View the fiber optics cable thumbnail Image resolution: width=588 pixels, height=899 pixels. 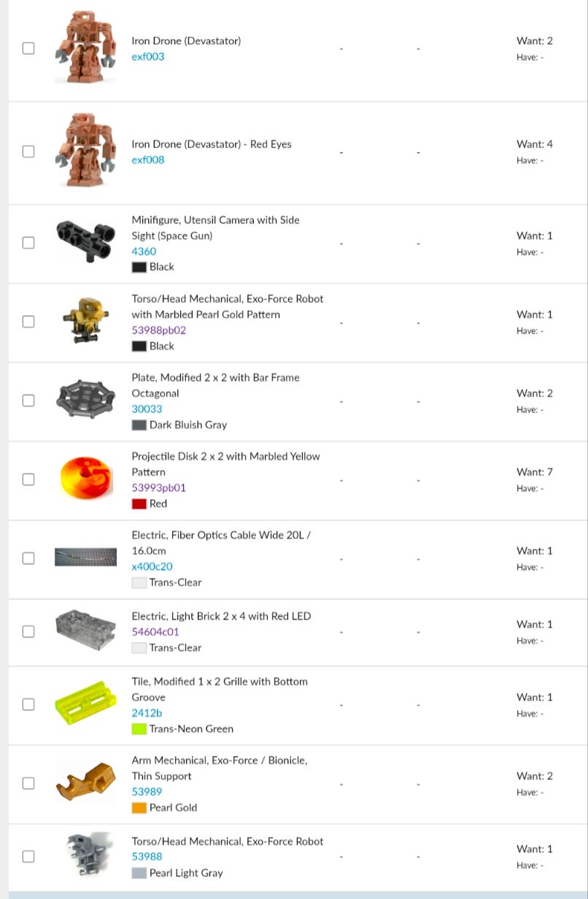(85, 557)
